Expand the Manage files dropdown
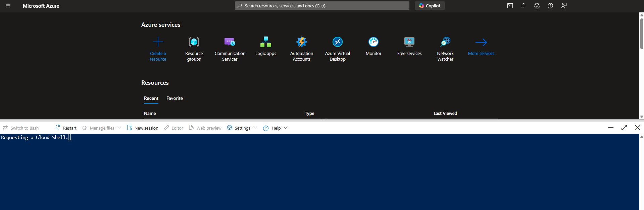This screenshot has height=210, width=644. (101, 128)
